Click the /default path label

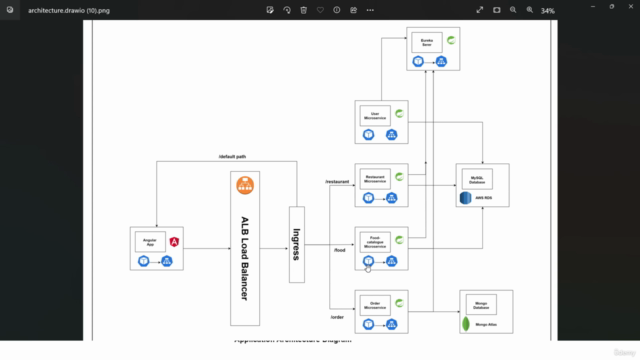(232, 157)
